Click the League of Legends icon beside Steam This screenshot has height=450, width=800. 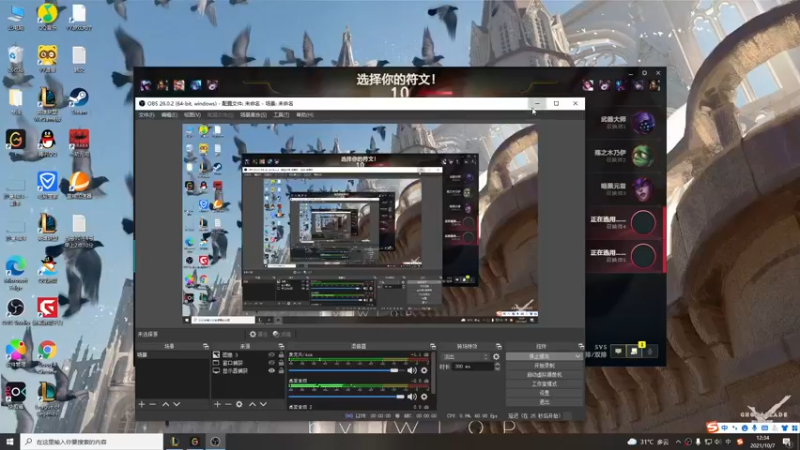click(x=47, y=98)
